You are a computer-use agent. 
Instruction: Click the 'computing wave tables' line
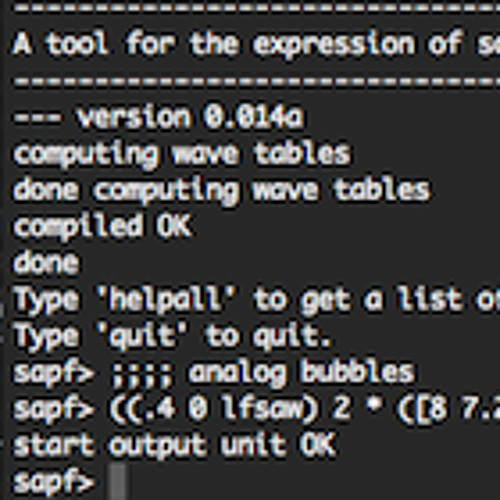tap(182, 154)
